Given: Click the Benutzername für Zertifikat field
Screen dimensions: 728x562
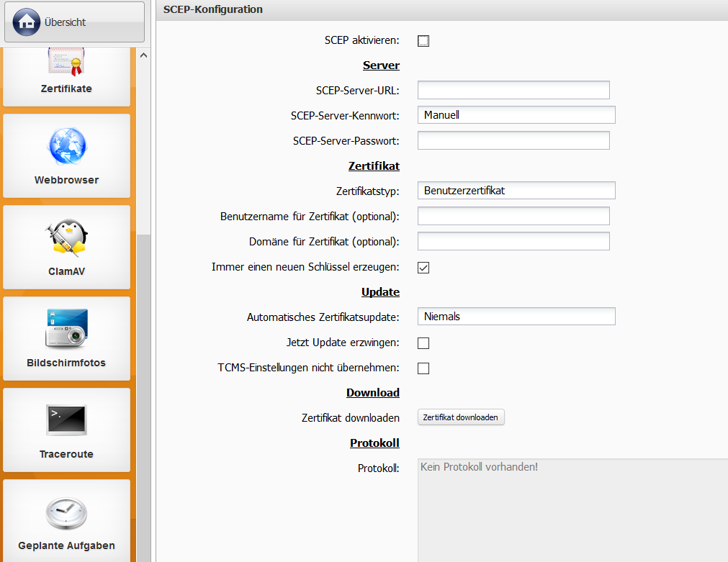Looking at the screenshot, I should pos(513,216).
